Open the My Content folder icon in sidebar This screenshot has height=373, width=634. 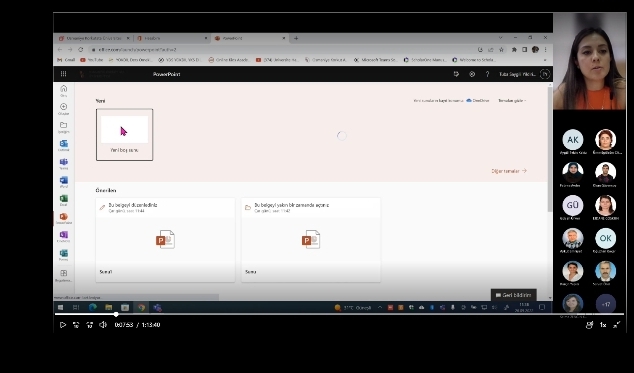(63, 127)
